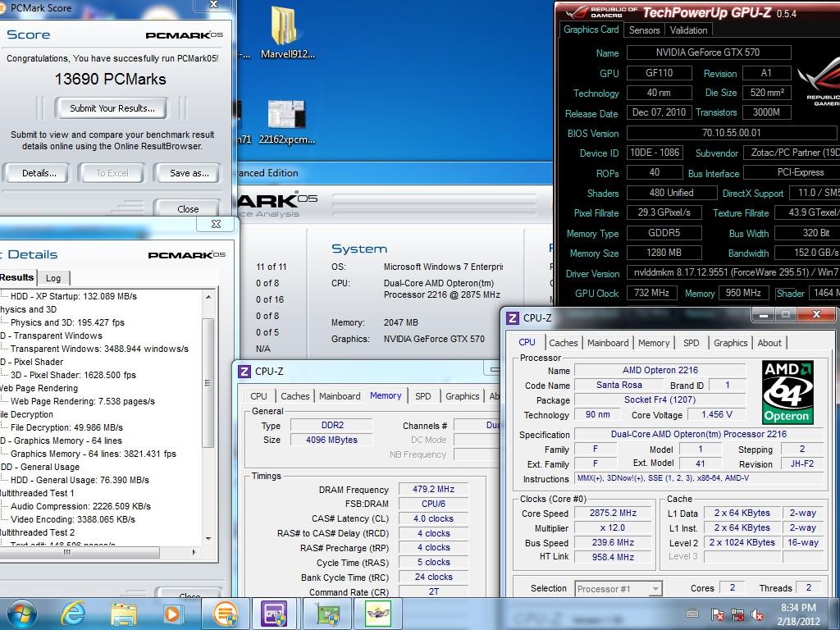Click Save as button in PCMark Score
This screenshot has height=630, width=840.
coord(189,173)
